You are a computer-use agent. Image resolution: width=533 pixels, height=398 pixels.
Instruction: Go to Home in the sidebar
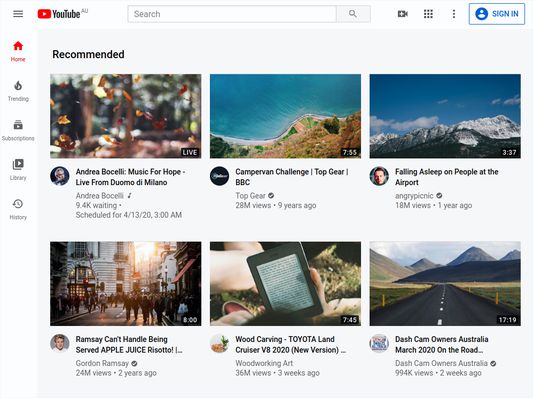click(x=18, y=51)
